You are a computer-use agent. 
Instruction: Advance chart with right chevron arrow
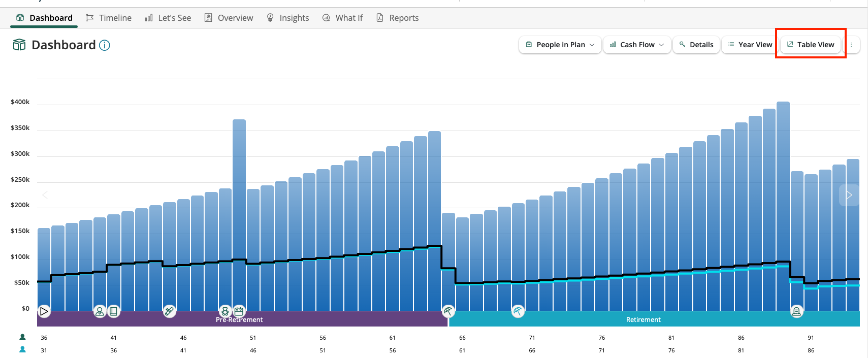(849, 195)
